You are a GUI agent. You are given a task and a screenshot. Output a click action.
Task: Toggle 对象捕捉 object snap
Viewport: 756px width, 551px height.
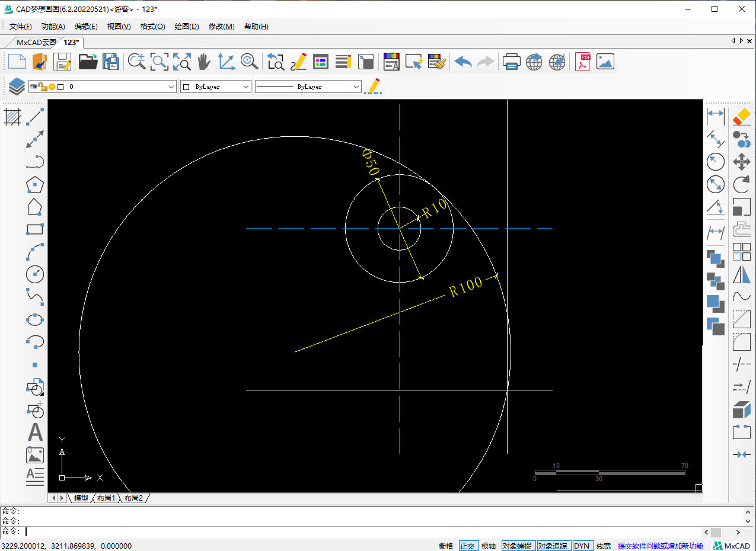click(x=518, y=546)
